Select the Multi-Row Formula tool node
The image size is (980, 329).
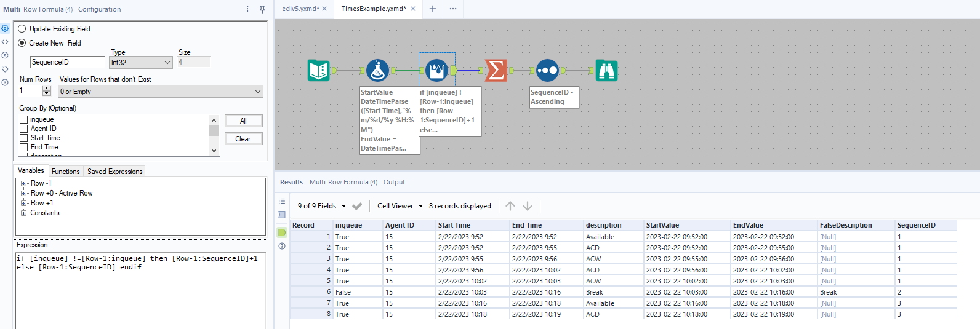coord(436,71)
